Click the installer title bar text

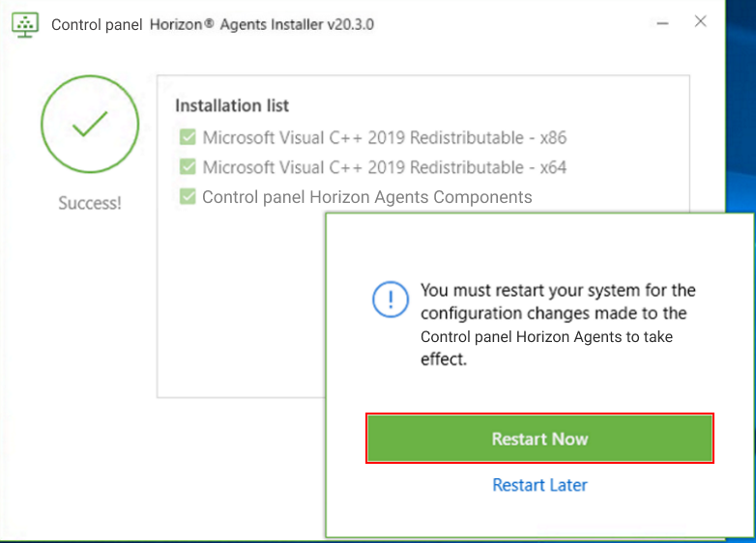point(213,25)
